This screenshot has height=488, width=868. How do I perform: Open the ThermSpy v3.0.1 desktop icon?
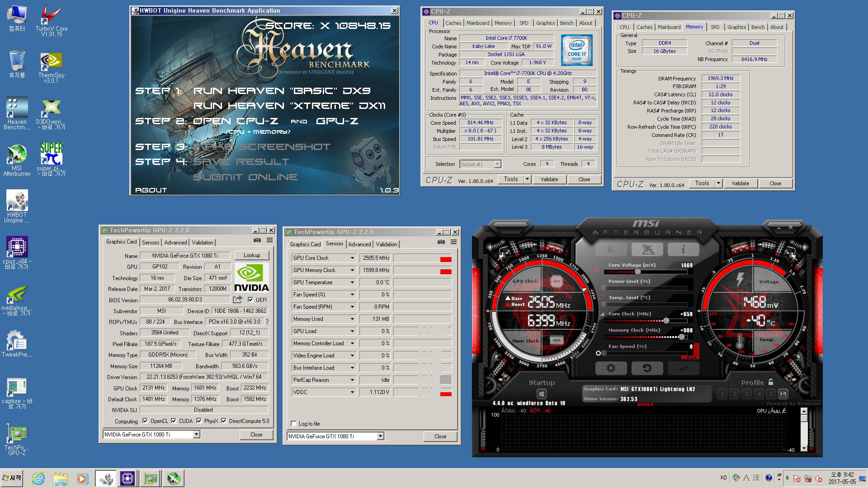[x=51, y=68]
